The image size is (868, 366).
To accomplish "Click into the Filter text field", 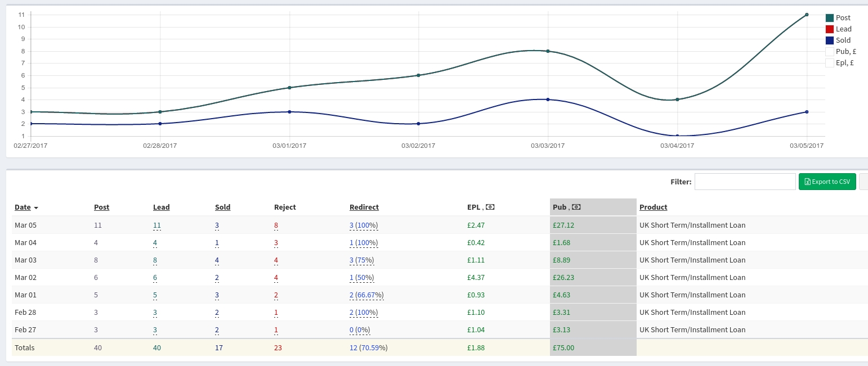I will (x=745, y=182).
